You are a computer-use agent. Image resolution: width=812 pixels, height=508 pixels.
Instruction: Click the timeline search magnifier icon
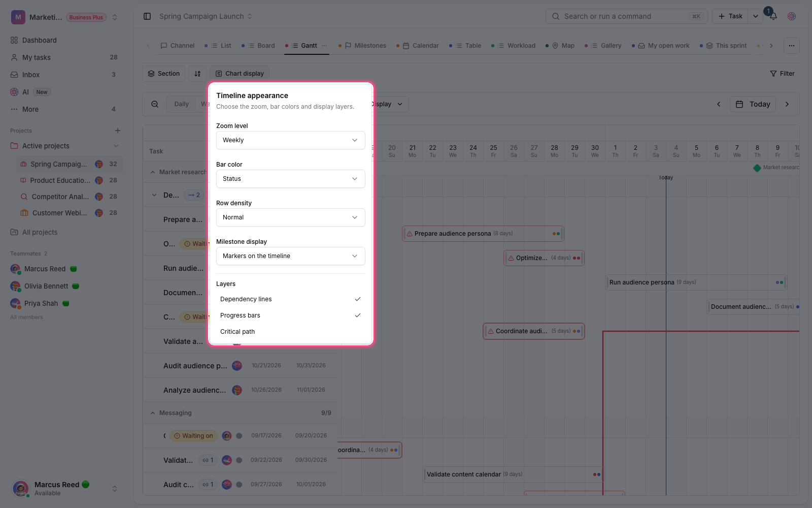[155, 104]
